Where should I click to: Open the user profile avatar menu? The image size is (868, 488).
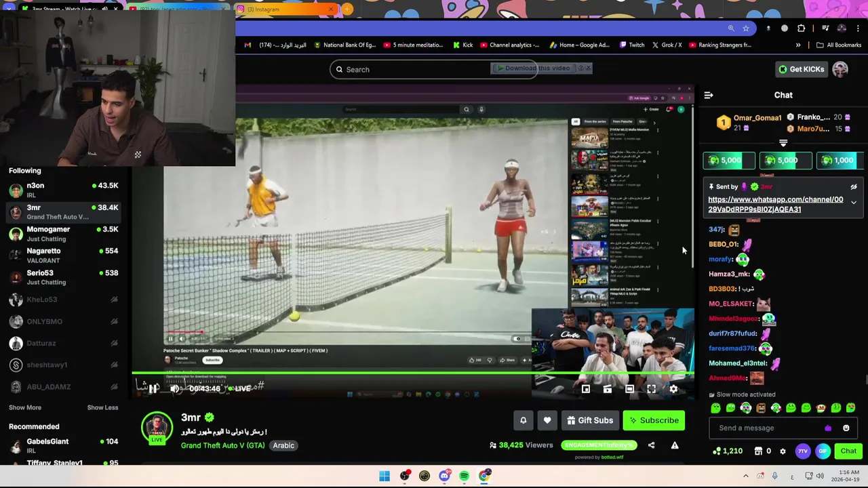[x=840, y=69]
